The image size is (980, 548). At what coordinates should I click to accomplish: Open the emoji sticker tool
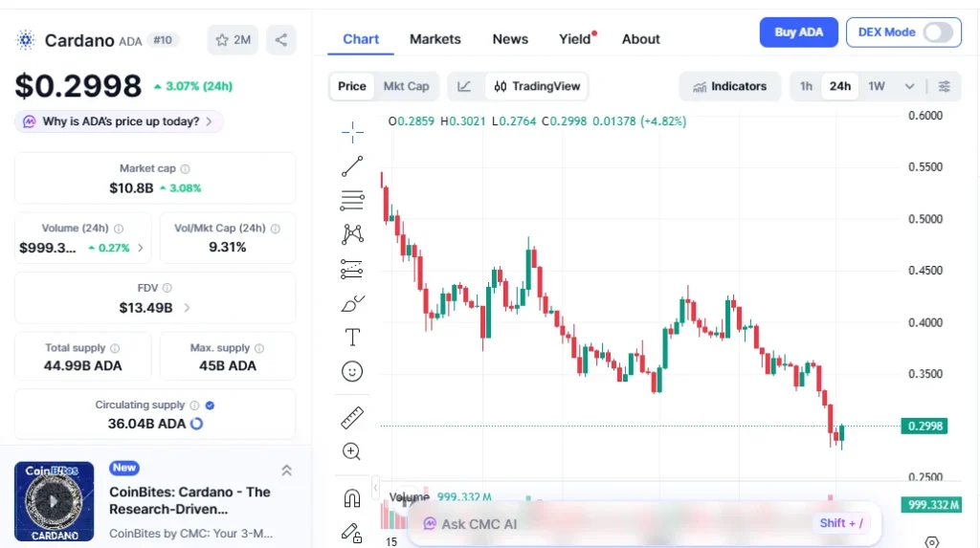(352, 371)
